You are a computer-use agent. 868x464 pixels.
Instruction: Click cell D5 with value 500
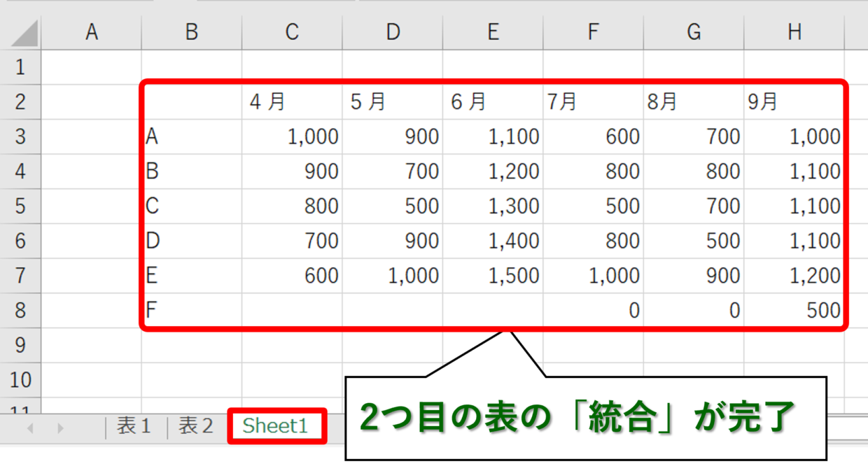[393, 206]
